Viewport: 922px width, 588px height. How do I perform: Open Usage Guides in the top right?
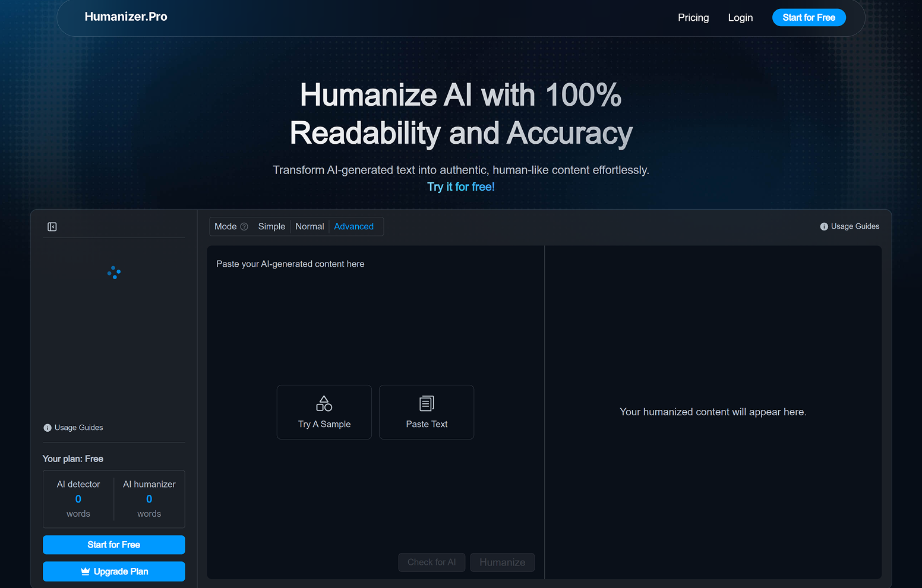coord(850,226)
